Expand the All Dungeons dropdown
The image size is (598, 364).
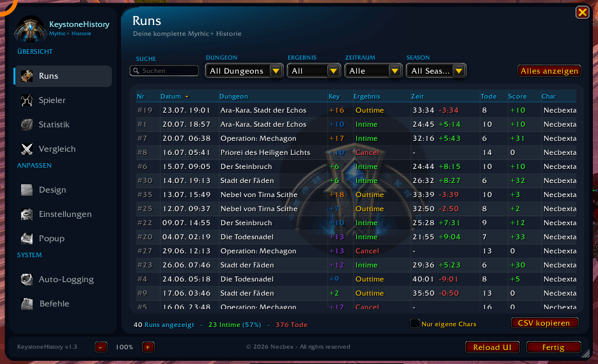point(244,70)
